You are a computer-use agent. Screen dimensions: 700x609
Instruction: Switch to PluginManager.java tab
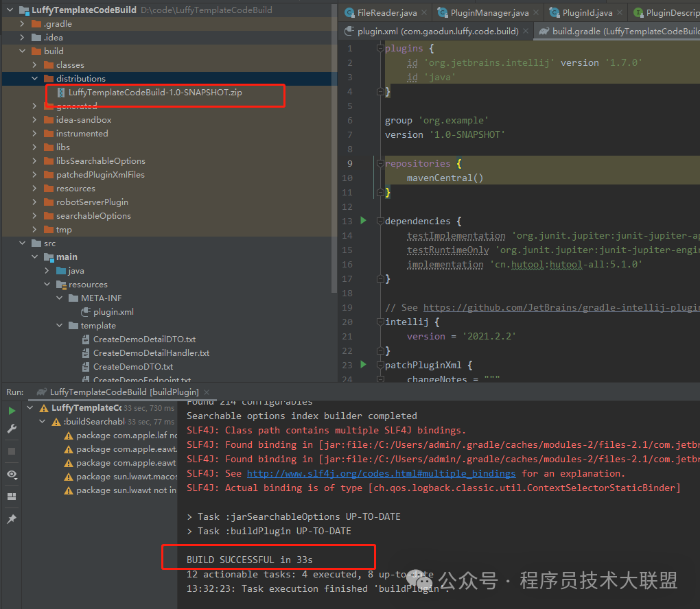pos(489,13)
